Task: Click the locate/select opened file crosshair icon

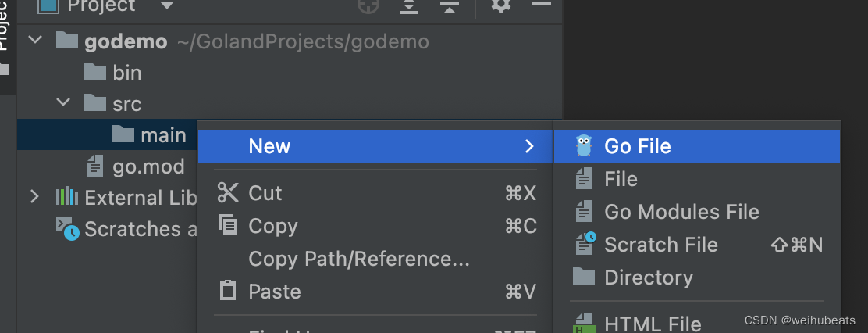Action: coord(368,6)
